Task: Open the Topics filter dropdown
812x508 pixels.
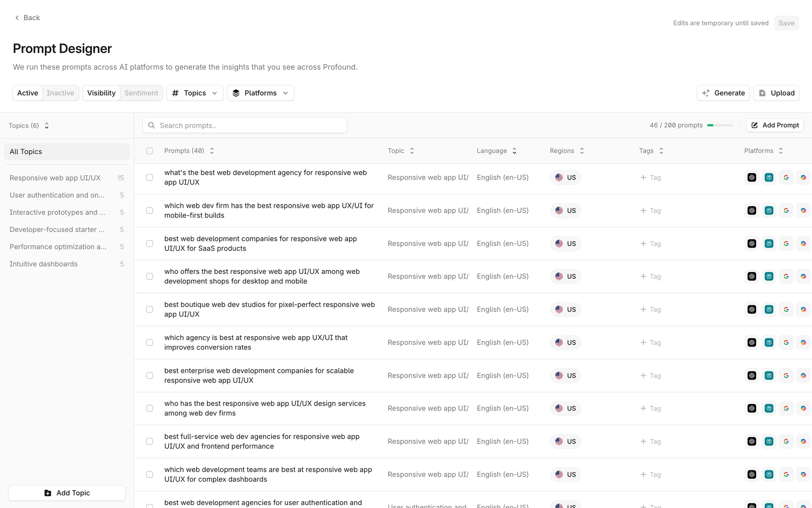Action: (x=195, y=93)
